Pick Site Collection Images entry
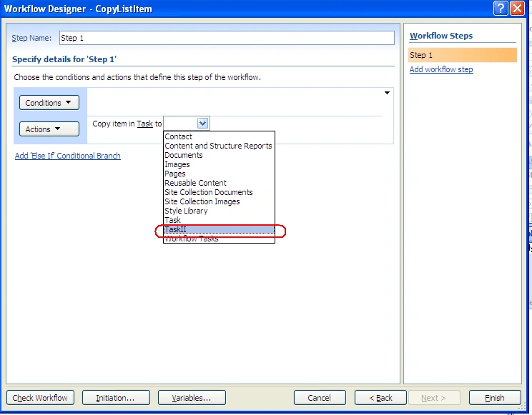The image size is (532, 415). (x=219, y=201)
